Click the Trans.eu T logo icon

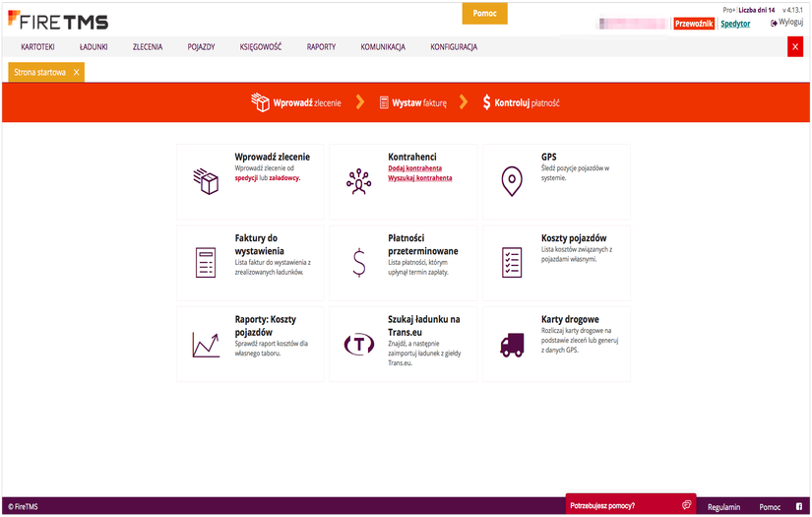coord(359,344)
